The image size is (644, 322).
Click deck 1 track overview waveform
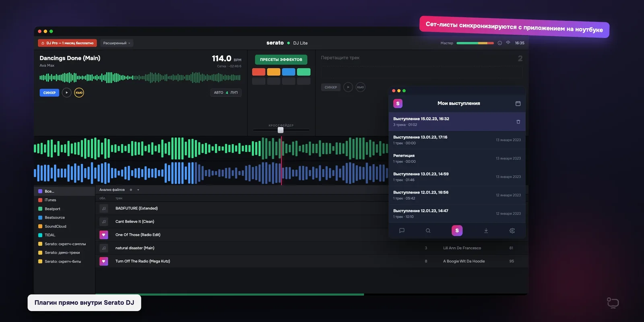140,77
